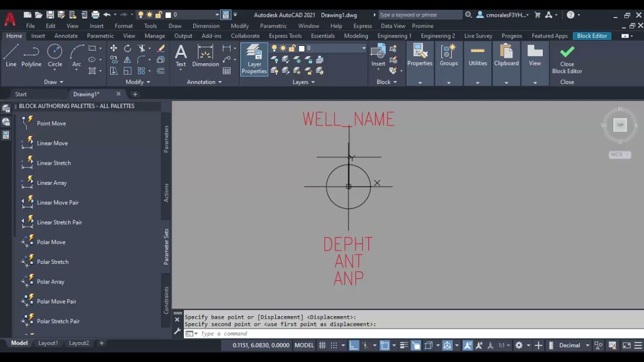This screenshot has height=362, width=644.
Task: Open the layer name dropdown
Action: click(x=363, y=48)
